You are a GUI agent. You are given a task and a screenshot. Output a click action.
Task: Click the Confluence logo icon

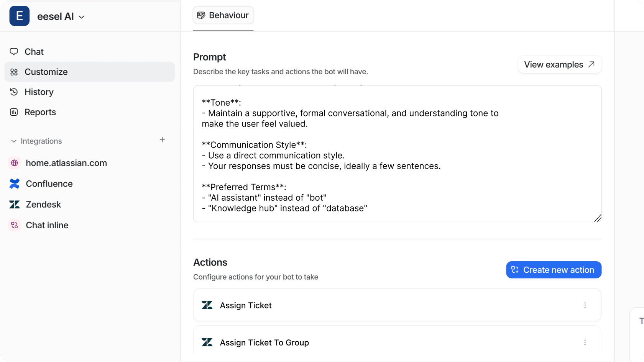pos(15,184)
